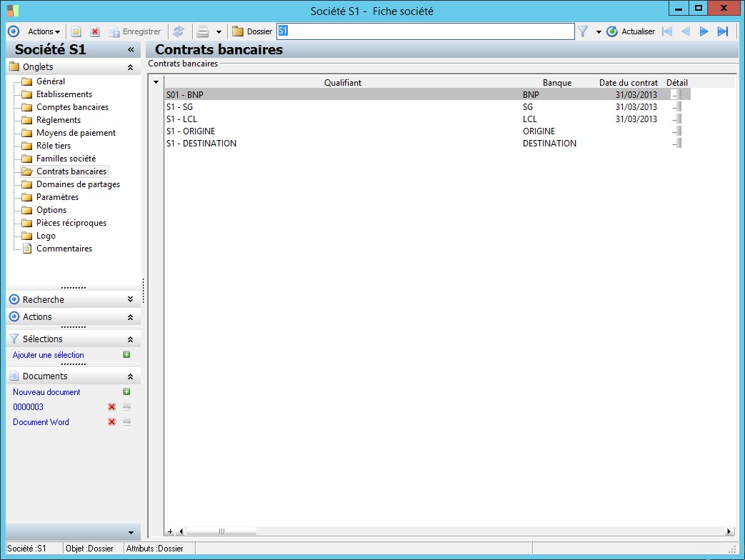Open the Logo folder

(46, 235)
